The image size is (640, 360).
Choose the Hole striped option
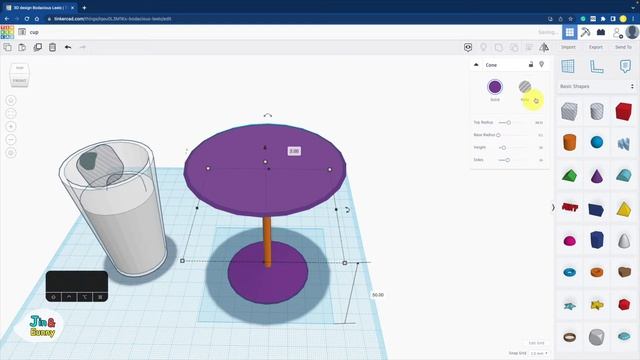point(525,87)
